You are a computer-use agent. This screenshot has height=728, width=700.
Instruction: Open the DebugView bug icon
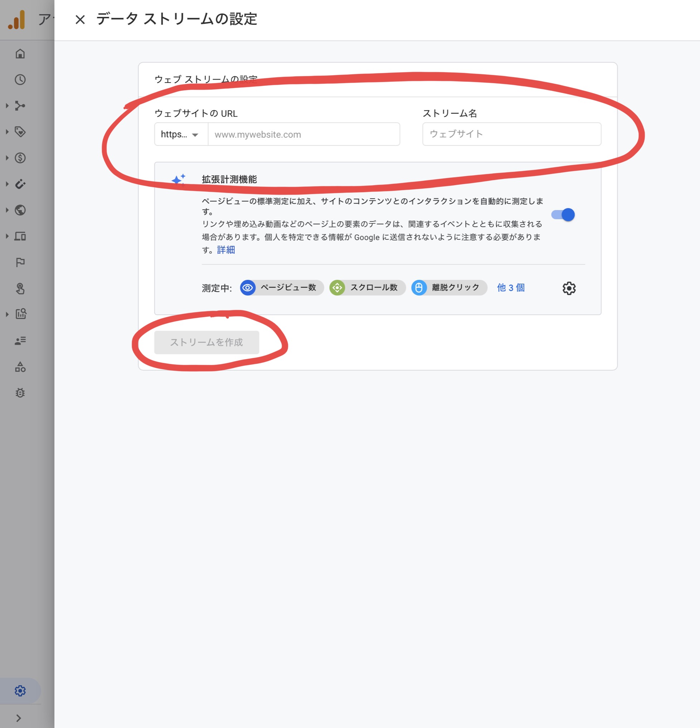(x=20, y=392)
